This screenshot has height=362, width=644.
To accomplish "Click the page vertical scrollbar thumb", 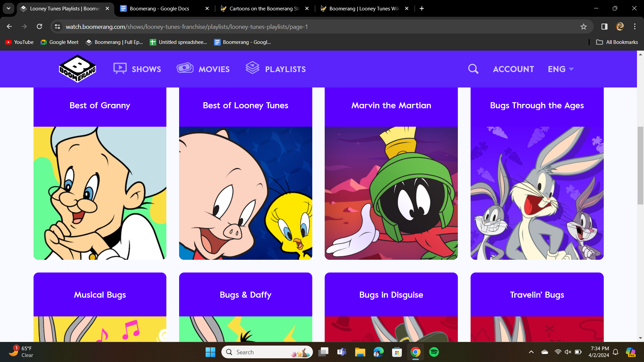I will tap(640, 166).
